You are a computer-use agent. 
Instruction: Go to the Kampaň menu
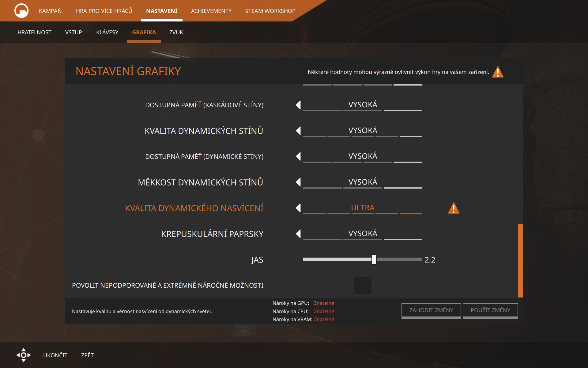click(50, 11)
